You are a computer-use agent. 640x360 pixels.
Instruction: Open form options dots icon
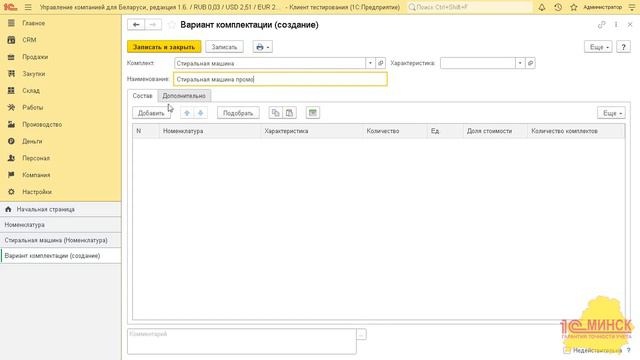click(x=616, y=25)
